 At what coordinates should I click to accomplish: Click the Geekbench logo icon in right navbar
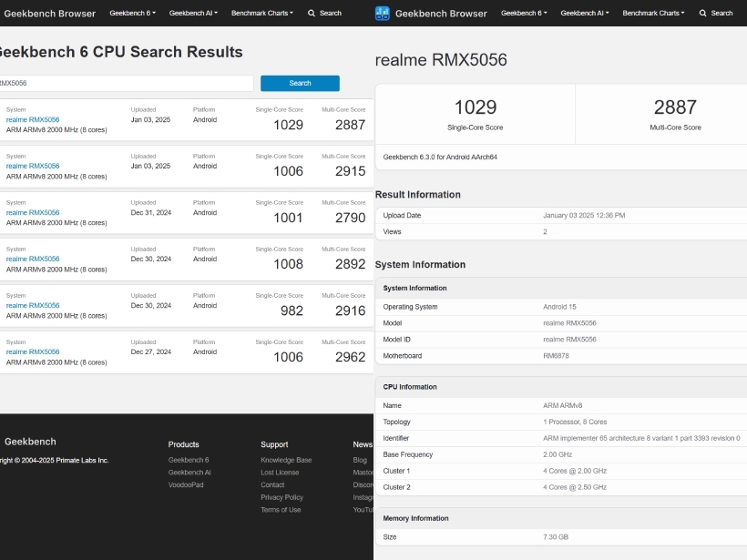pyautogui.click(x=382, y=14)
